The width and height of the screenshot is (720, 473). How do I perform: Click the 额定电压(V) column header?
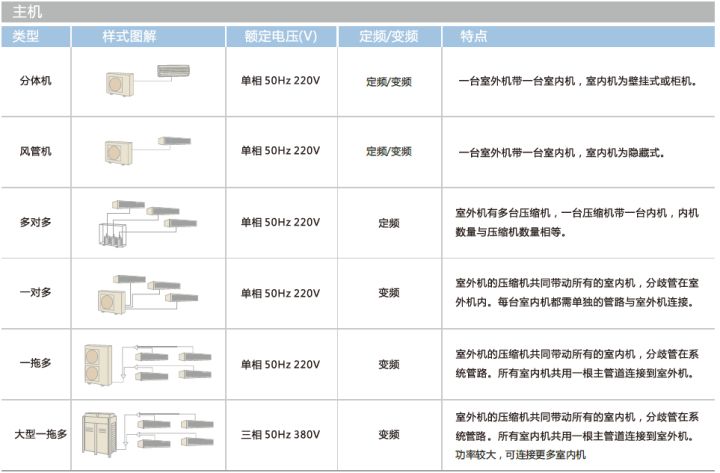(280, 36)
